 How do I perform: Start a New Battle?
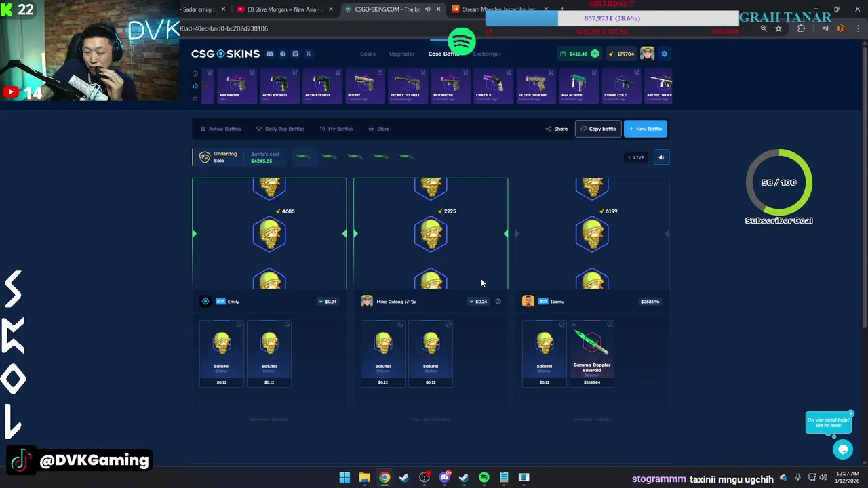[x=646, y=129]
